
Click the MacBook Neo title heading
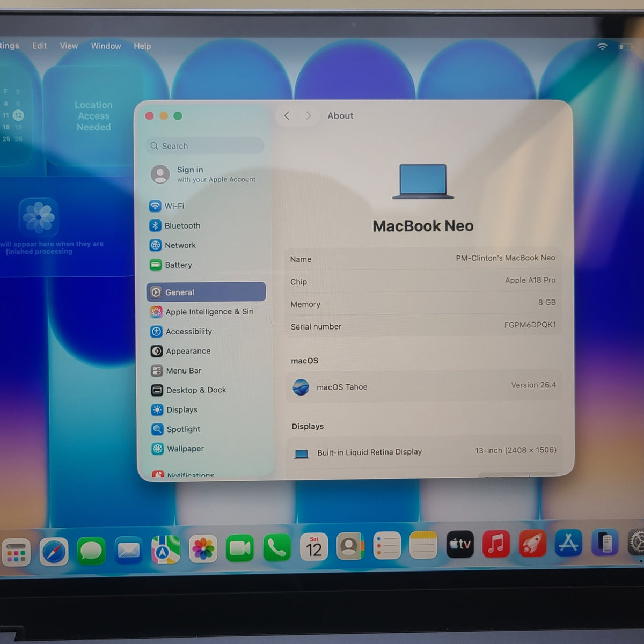click(x=423, y=226)
